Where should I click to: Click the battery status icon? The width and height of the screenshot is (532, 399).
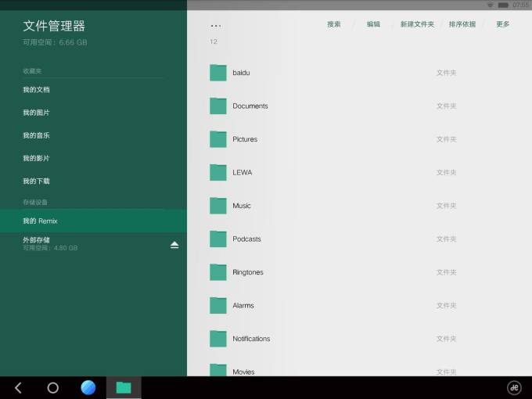[503, 5]
